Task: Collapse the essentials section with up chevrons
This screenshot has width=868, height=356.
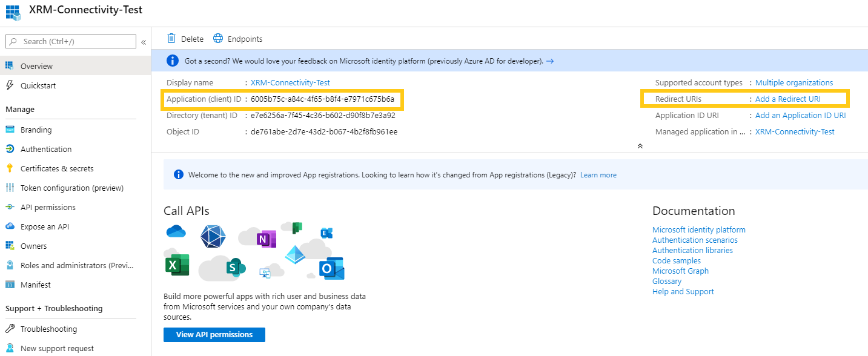Action: (640, 146)
